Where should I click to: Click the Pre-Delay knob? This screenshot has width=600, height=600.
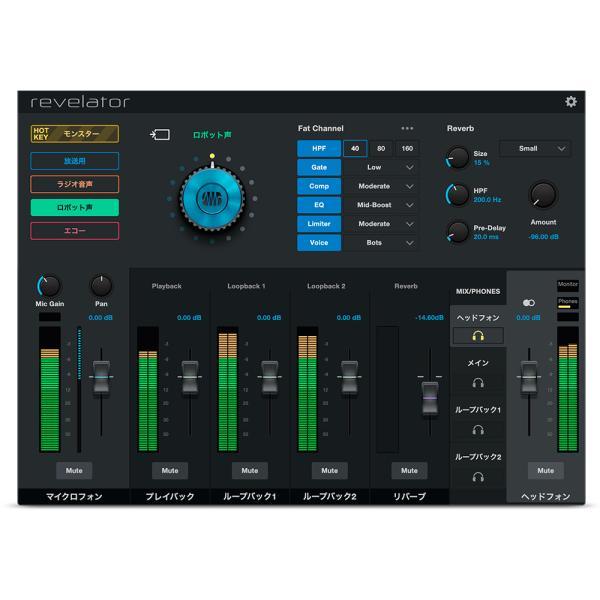coord(458,232)
